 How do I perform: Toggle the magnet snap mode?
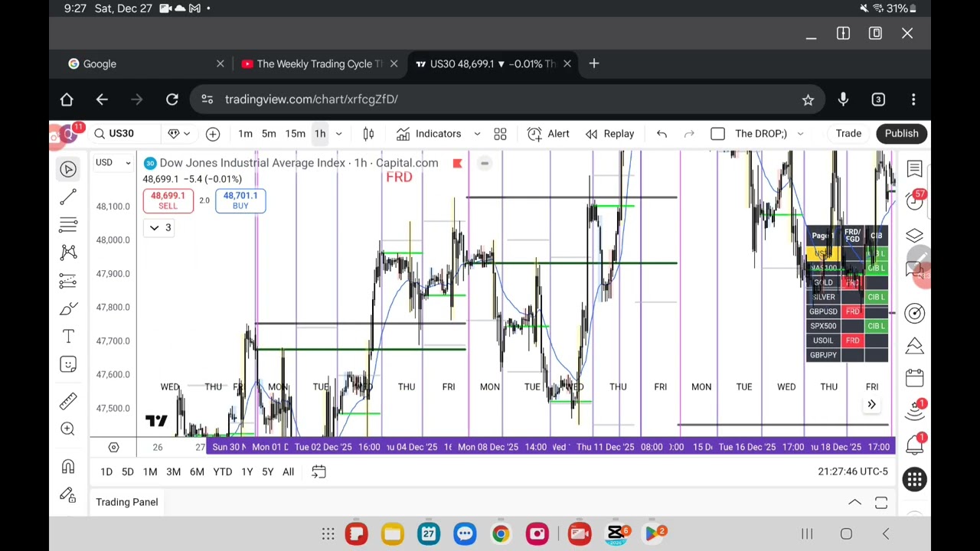pyautogui.click(x=68, y=466)
